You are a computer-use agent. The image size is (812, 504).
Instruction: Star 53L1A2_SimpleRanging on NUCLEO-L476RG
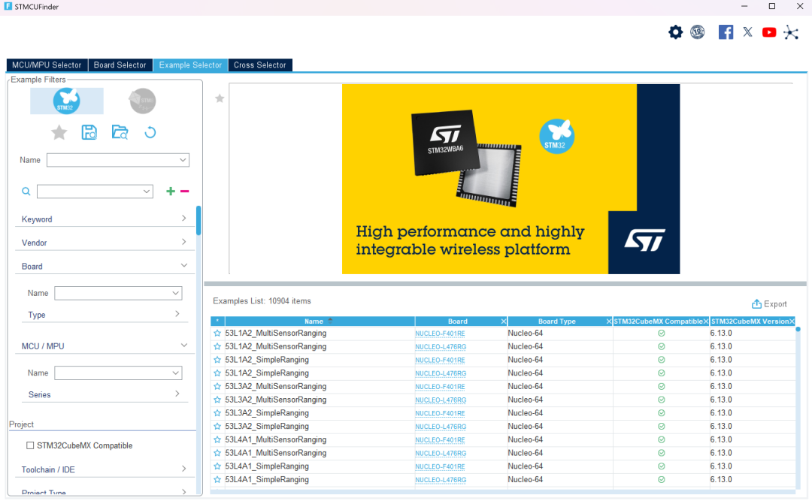point(217,373)
